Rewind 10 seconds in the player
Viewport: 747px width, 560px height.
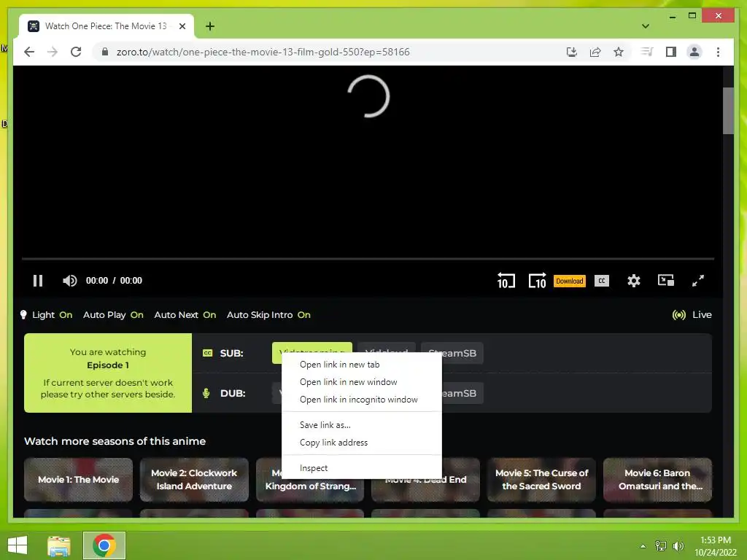tap(506, 281)
